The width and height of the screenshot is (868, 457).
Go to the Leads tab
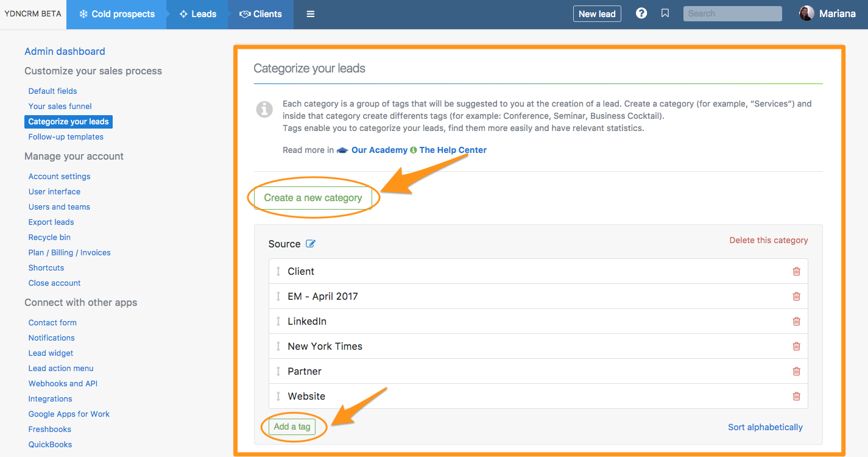pos(197,14)
